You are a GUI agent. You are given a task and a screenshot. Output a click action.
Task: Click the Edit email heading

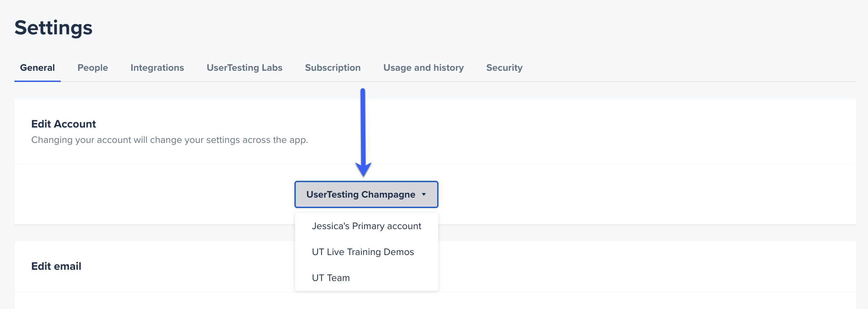56,266
